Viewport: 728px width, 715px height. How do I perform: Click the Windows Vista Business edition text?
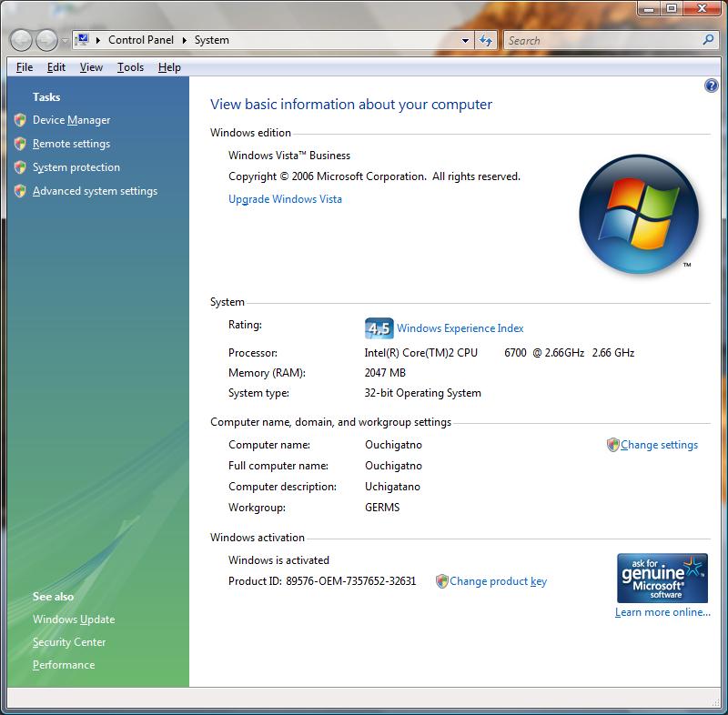click(289, 156)
